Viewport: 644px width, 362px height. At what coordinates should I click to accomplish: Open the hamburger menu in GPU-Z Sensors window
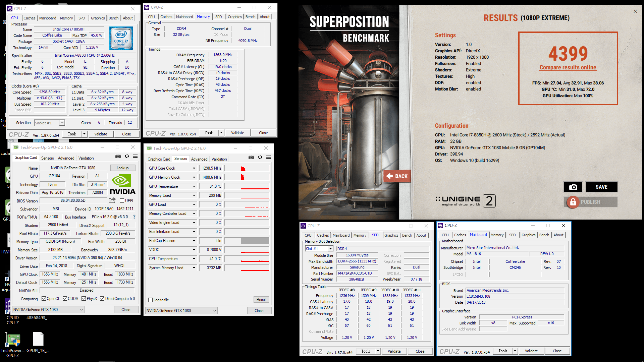coord(268,157)
